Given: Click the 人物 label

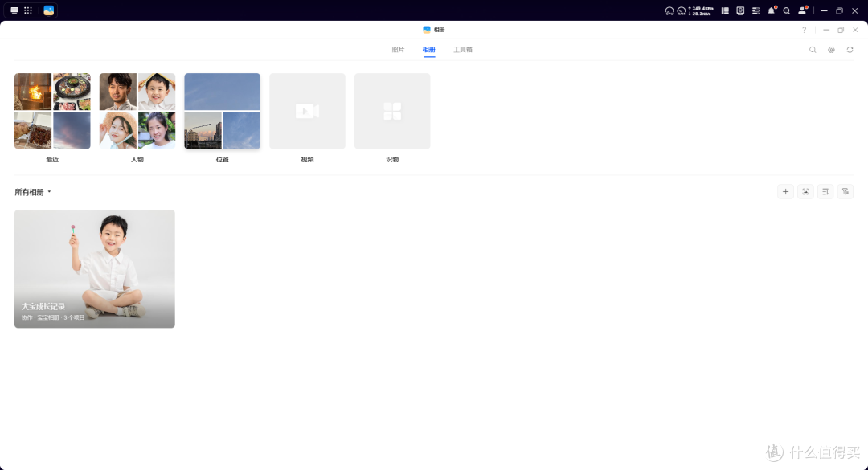Looking at the screenshot, I should point(137,159).
